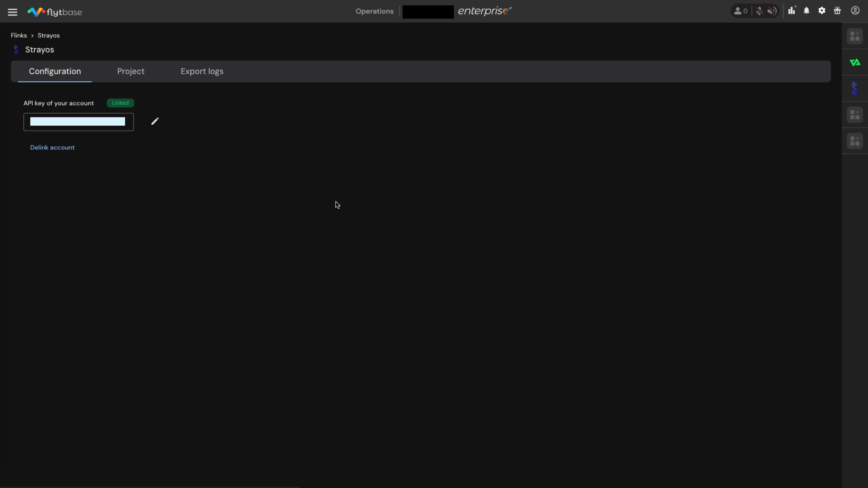
Task: Open the settings gear
Action: (x=822, y=11)
